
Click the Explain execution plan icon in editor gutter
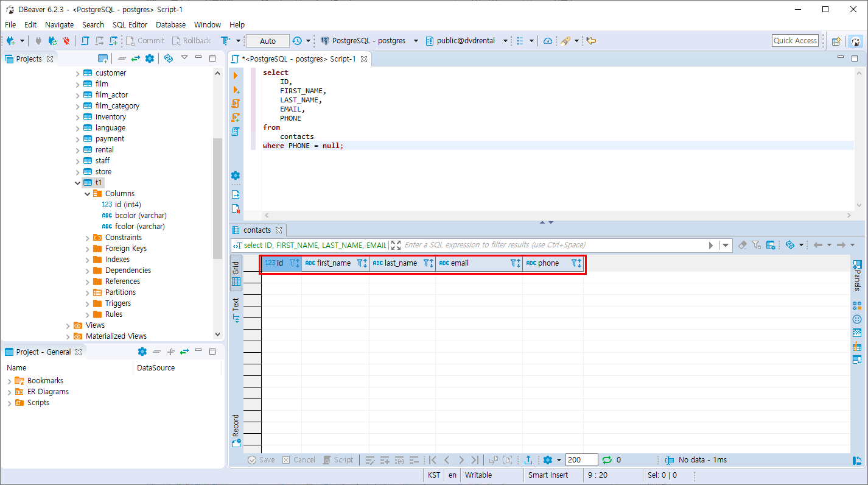coord(236,132)
